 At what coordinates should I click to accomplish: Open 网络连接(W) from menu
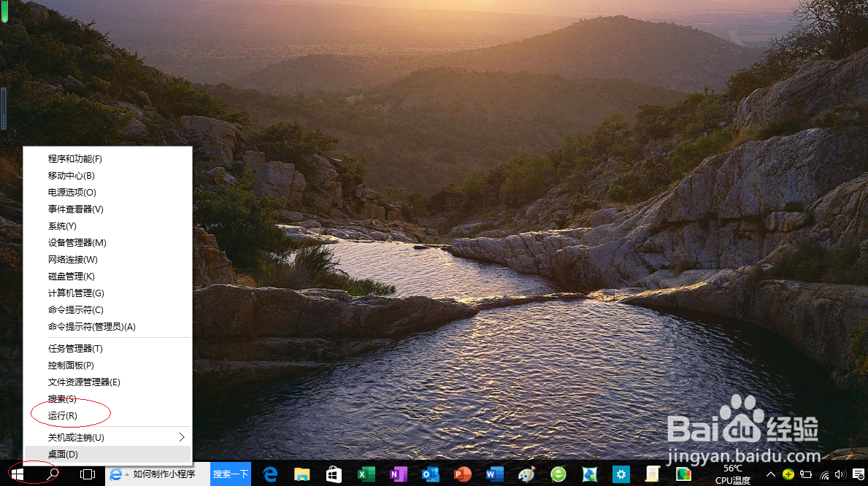point(108,260)
